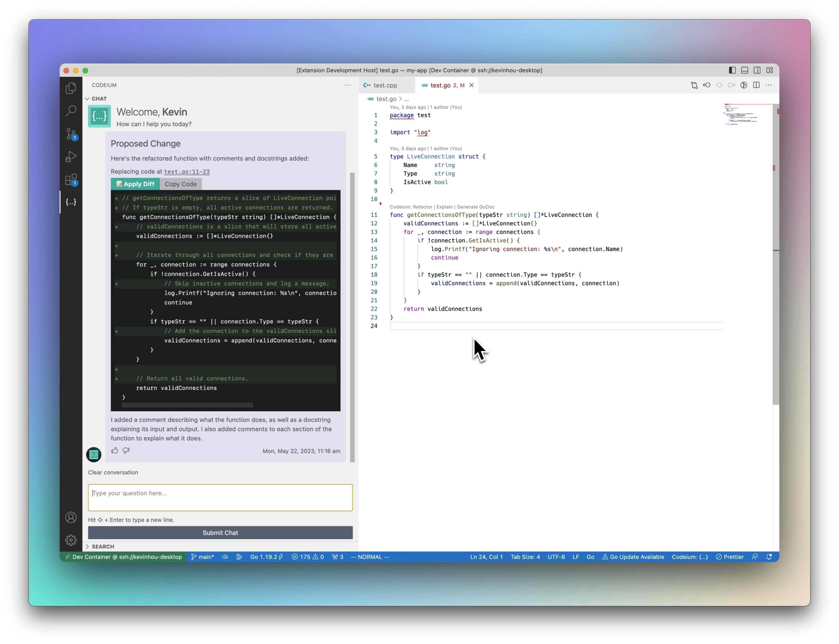
Task: Open Dev Container remote menu
Action: pyautogui.click(x=123, y=557)
